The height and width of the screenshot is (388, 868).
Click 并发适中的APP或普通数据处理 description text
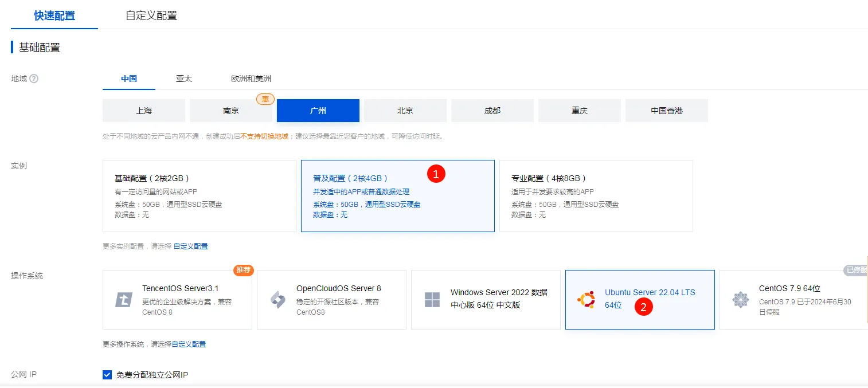[x=361, y=192]
